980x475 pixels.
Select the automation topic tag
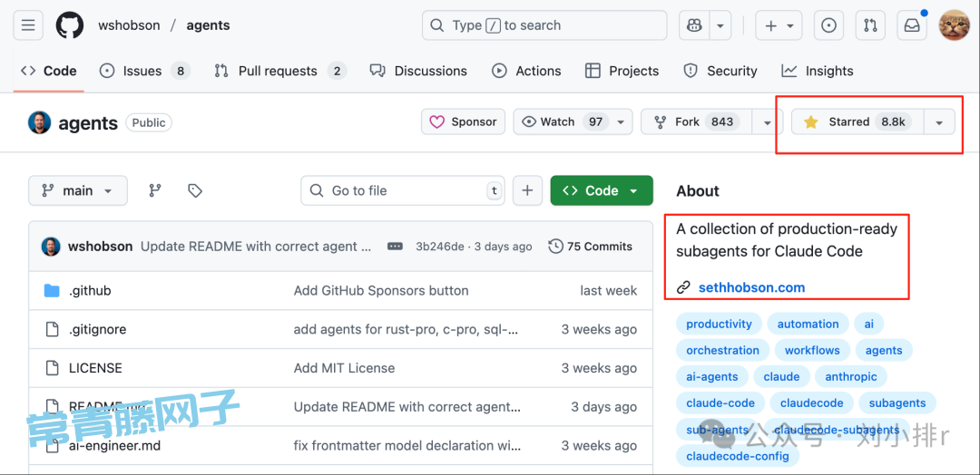pyautogui.click(x=808, y=324)
